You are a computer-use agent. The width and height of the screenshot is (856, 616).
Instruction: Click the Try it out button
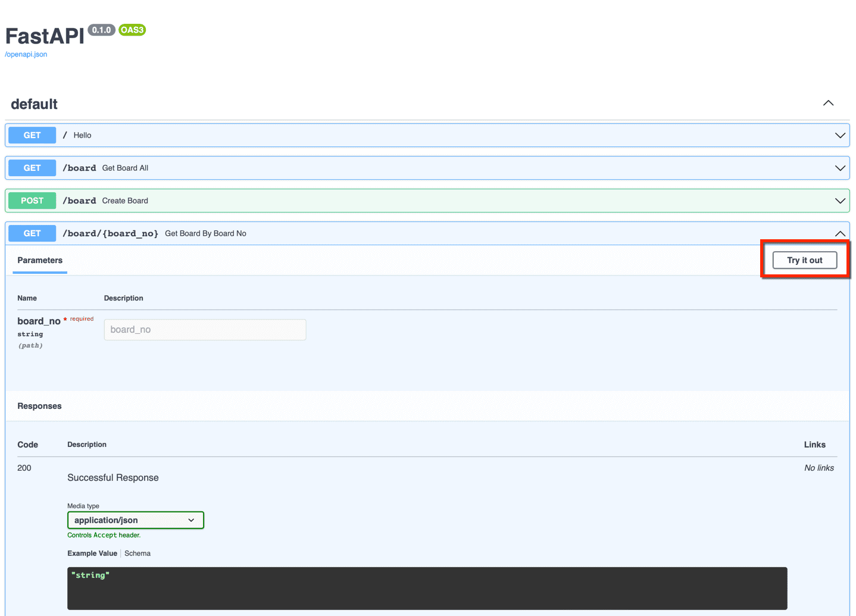coord(804,260)
